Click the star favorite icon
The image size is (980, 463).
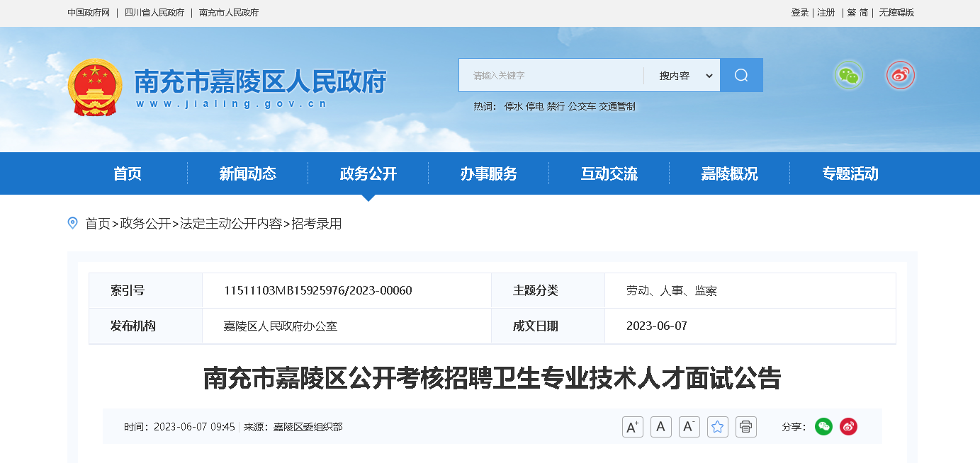point(717,427)
